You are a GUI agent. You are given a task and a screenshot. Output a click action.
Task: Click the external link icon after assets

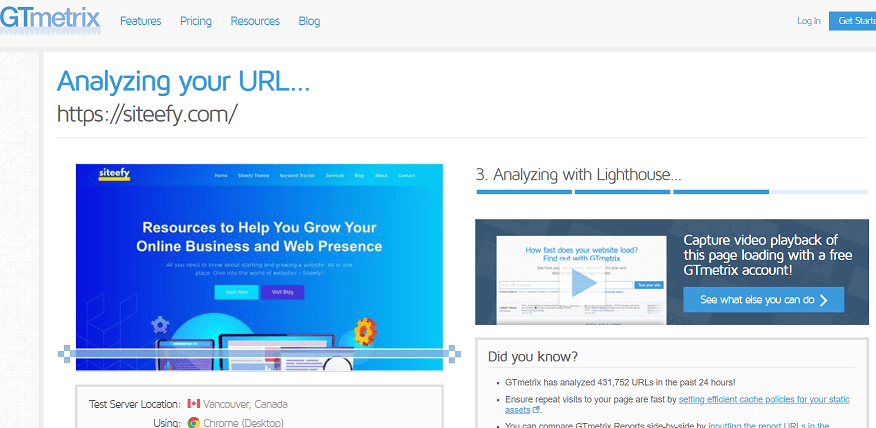537,410
